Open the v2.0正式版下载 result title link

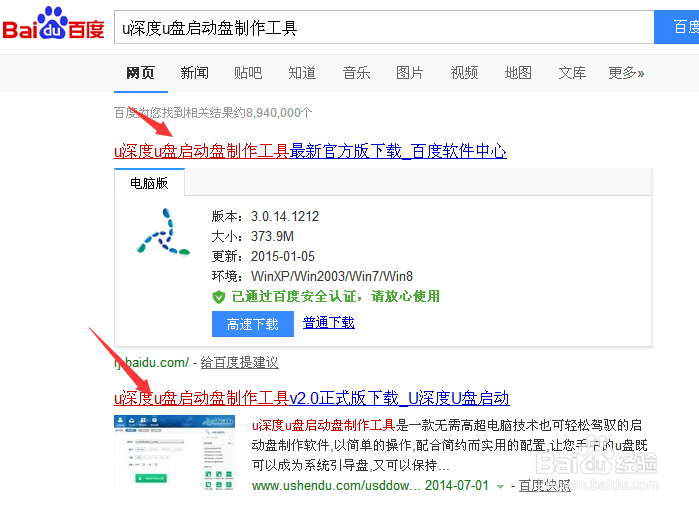312,398
